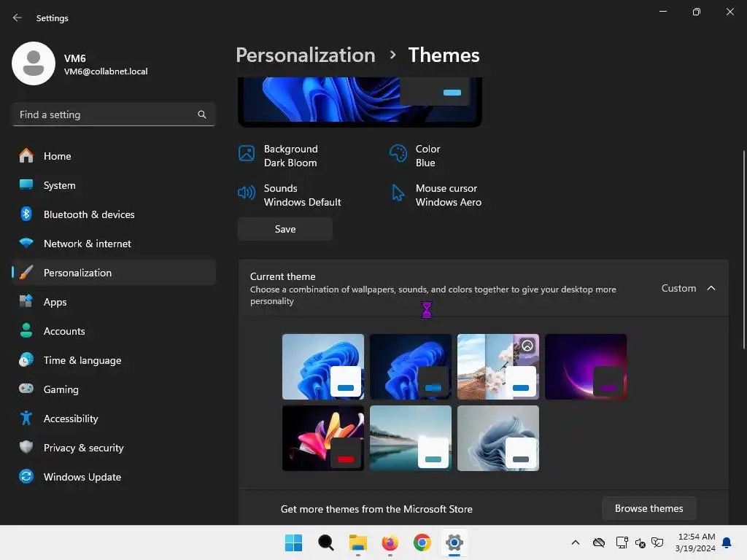
Task: Save the current custom theme
Action: coord(285,229)
